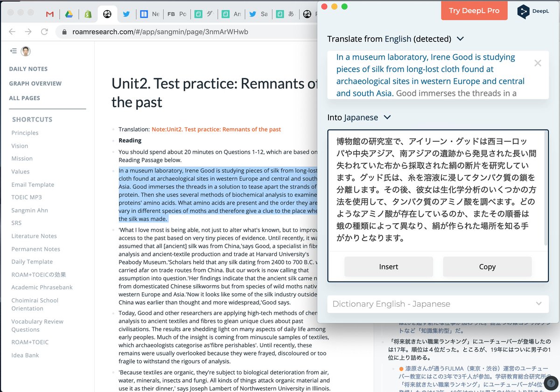Open the Idea Bank shortcut
This screenshot has height=392, width=560.
[25, 355]
